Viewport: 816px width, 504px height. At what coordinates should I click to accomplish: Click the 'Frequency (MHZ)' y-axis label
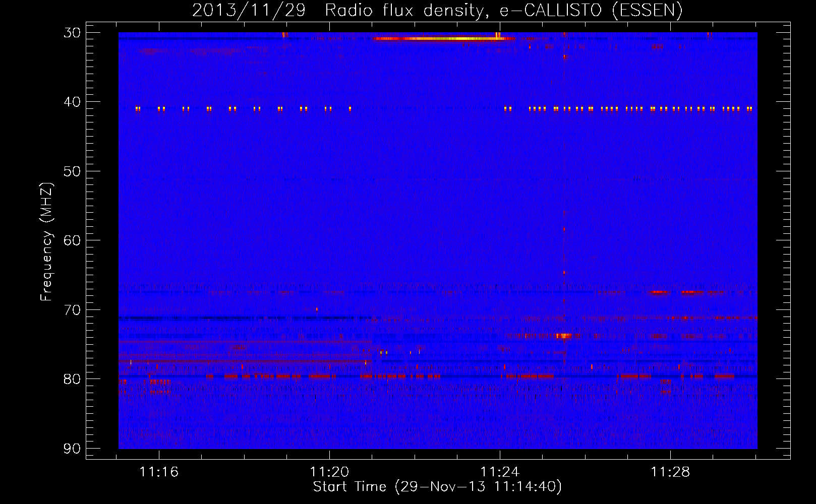coord(46,242)
